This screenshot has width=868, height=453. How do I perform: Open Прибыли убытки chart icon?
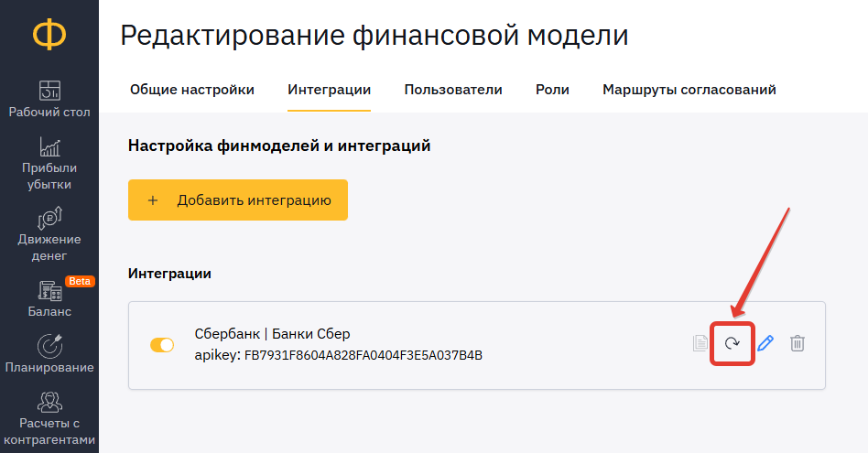click(x=49, y=146)
